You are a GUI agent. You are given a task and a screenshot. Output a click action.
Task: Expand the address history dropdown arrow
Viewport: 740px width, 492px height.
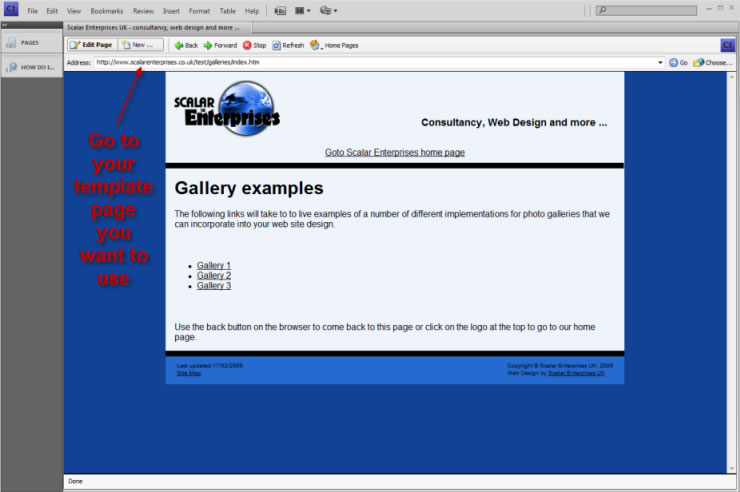click(660, 62)
